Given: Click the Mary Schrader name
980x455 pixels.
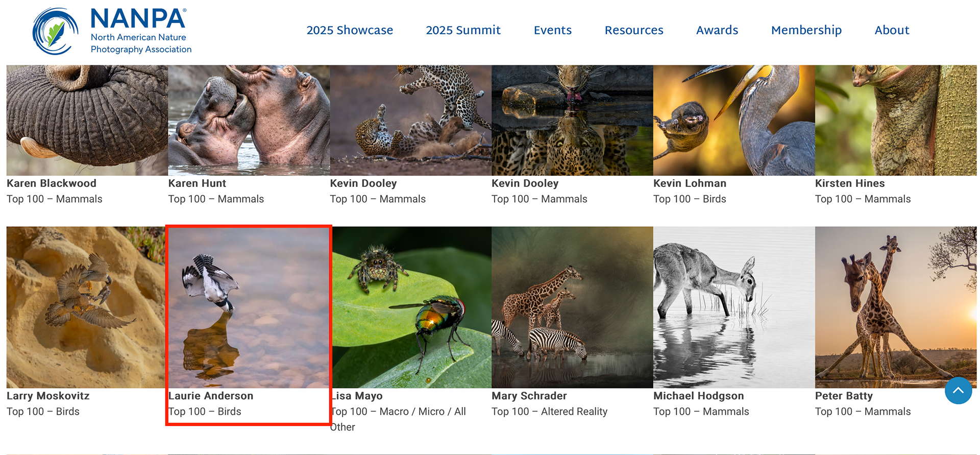Looking at the screenshot, I should 529,396.
